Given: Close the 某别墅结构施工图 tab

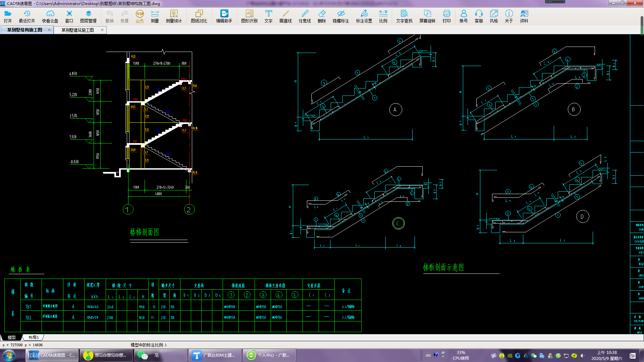Looking at the screenshot, I should tap(49, 30).
